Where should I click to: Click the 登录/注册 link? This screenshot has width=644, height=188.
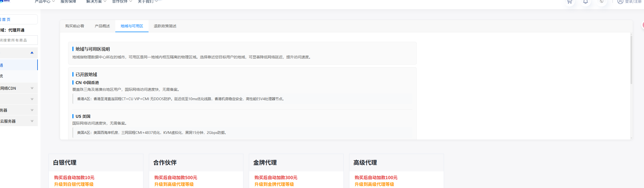[x=633, y=2]
